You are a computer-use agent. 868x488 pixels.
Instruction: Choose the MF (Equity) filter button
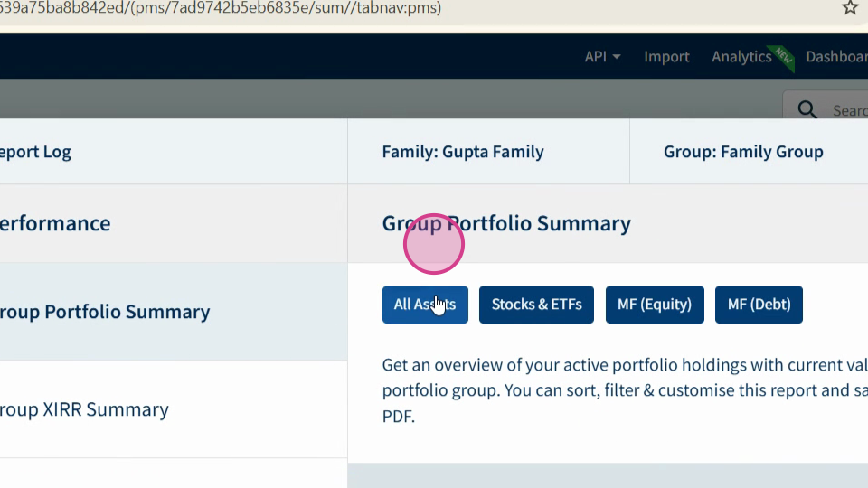click(655, 305)
